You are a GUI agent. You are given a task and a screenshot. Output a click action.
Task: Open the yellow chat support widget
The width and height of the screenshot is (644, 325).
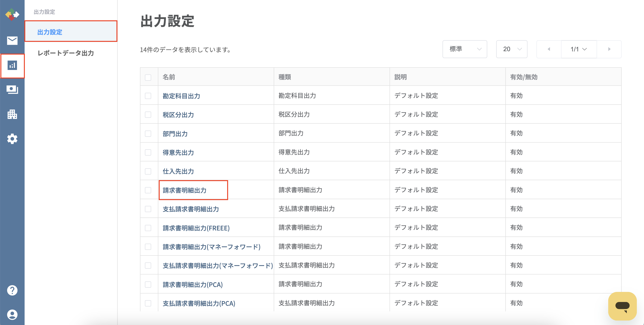click(622, 306)
